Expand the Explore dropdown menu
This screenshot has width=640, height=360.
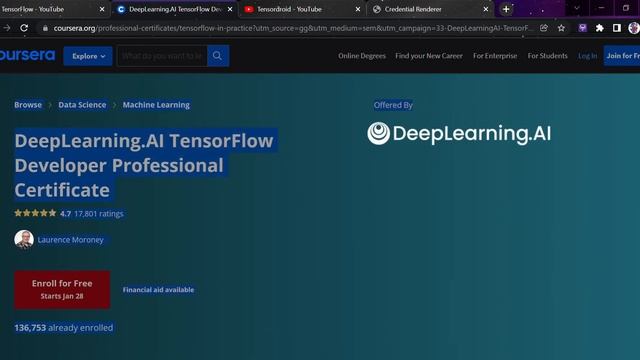pos(88,56)
